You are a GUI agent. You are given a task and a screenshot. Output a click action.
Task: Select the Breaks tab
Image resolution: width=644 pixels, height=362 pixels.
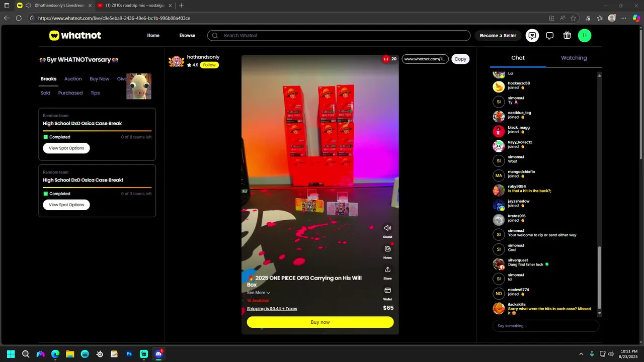(48, 79)
